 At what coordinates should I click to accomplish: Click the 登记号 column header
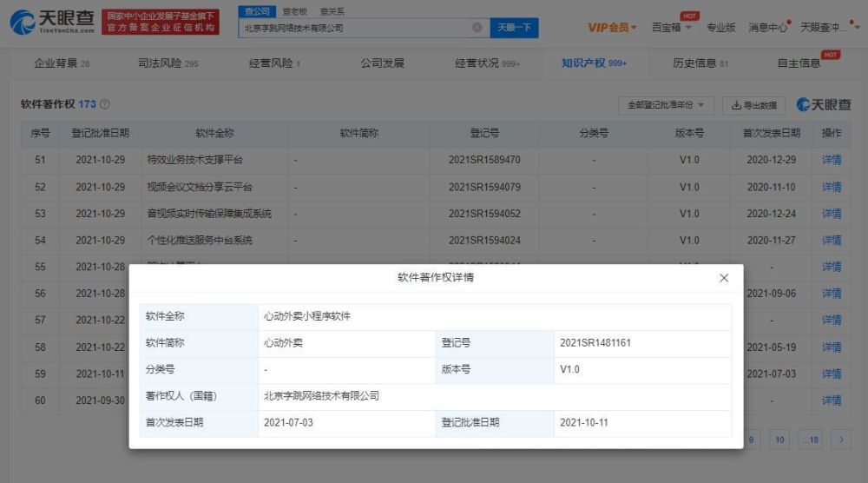[484, 133]
